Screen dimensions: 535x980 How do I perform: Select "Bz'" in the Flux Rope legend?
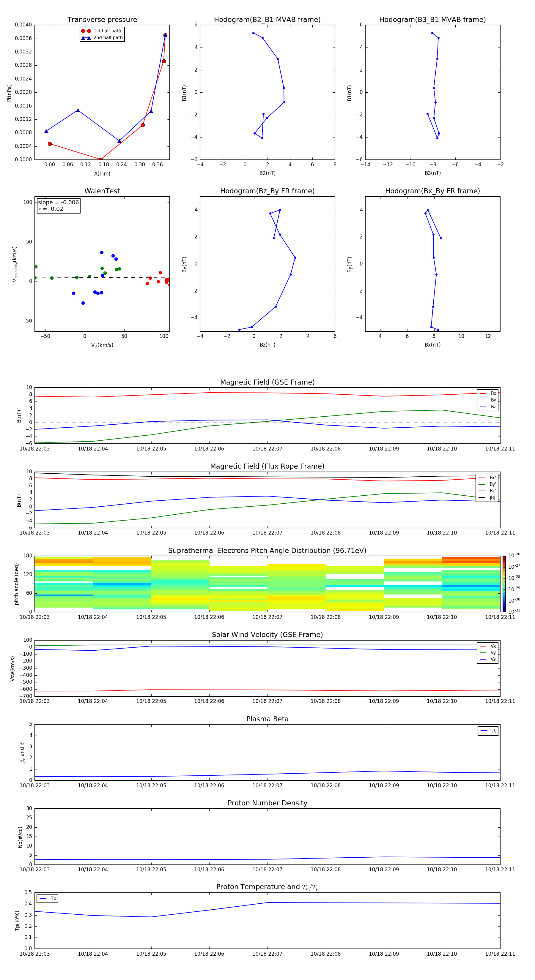tap(487, 491)
